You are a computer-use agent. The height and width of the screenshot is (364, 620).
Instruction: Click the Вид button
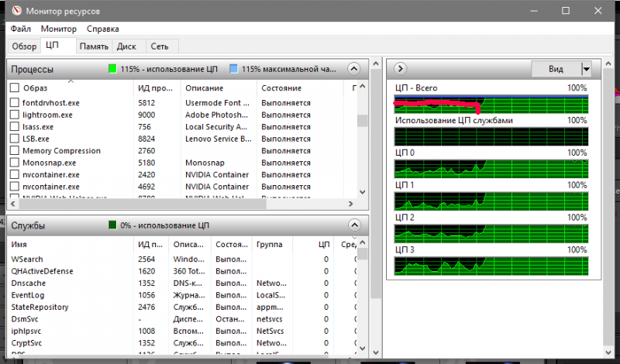click(x=556, y=69)
